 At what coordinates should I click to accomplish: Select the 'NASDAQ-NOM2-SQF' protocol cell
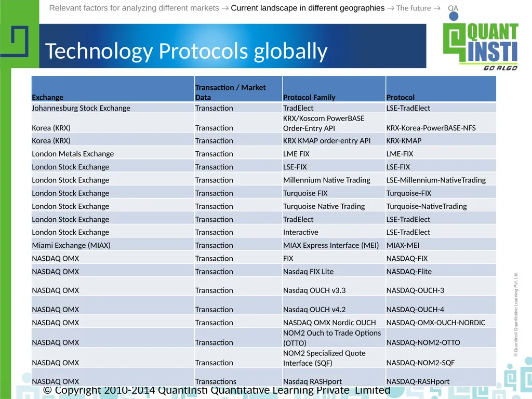coord(441,358)
